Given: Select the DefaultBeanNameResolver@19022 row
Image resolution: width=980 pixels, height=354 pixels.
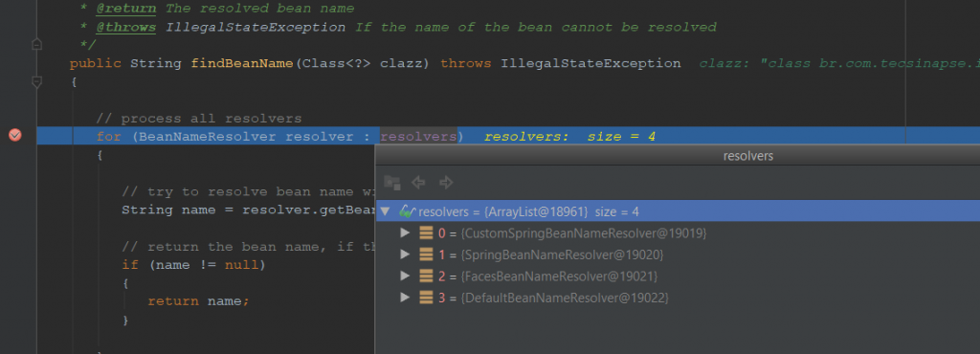Looking at the screenshot, I should (679, 298).
